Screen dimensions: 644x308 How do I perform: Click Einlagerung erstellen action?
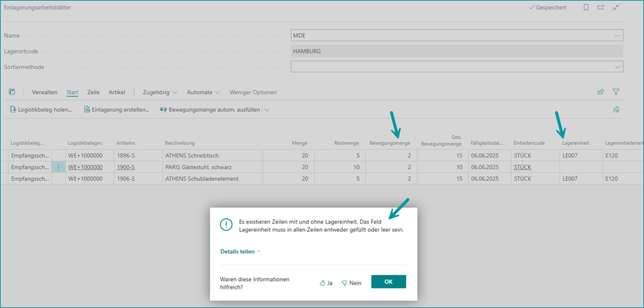coord(116,109)
